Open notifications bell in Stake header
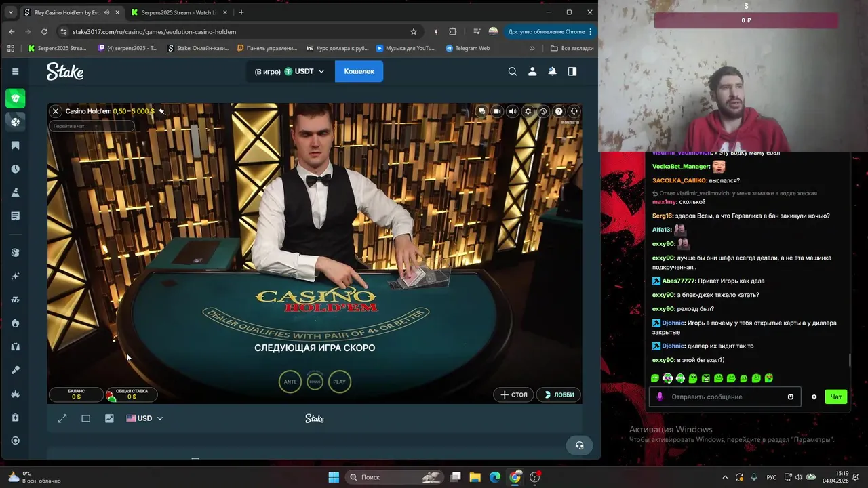Image resolution: width=868 pixels, height=488 pixels. (552, 71)
